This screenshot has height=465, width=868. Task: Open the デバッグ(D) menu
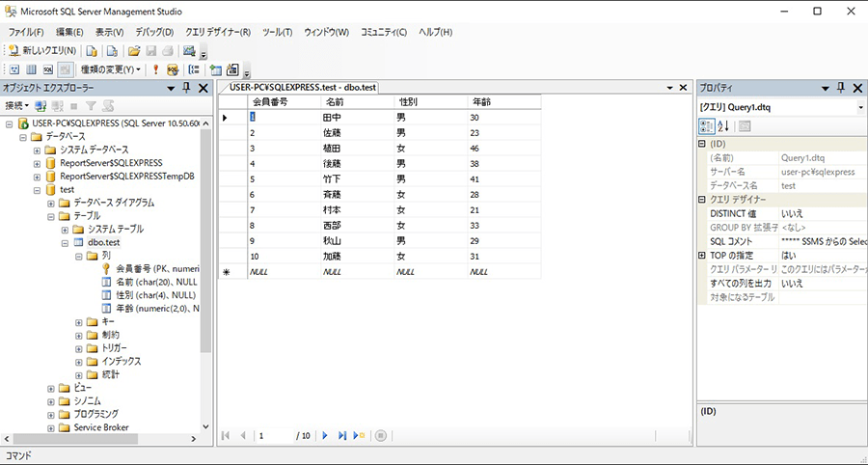(x=154, y=32)
